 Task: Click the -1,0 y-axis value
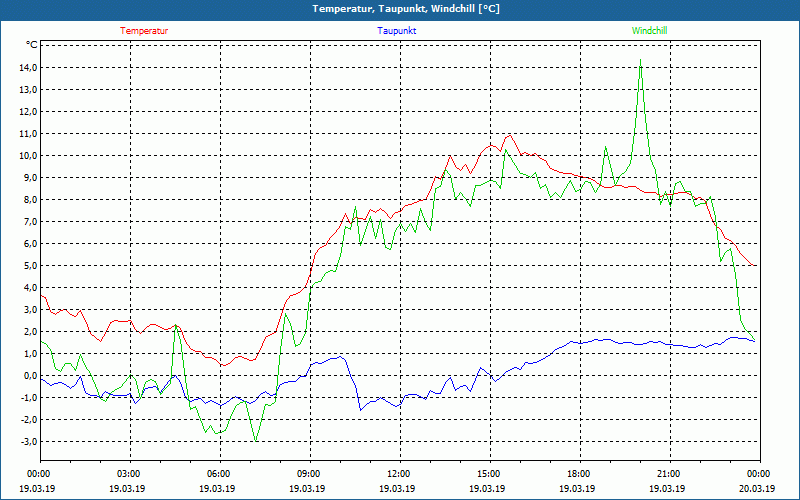pos(29,397)
